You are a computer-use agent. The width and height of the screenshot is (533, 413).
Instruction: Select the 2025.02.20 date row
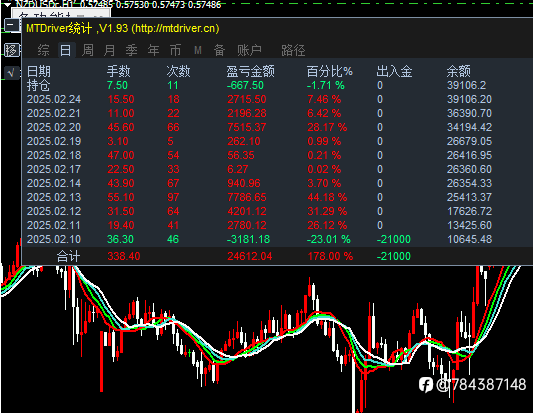point(54,127)
